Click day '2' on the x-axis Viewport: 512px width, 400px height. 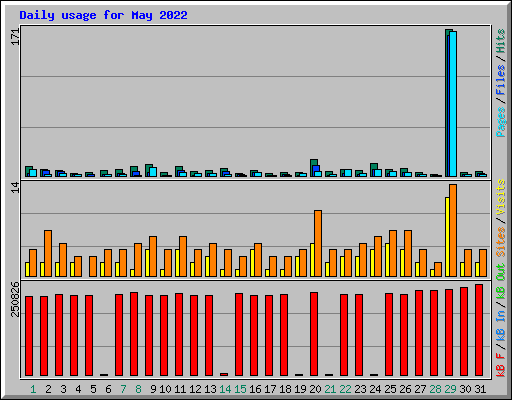48,389
